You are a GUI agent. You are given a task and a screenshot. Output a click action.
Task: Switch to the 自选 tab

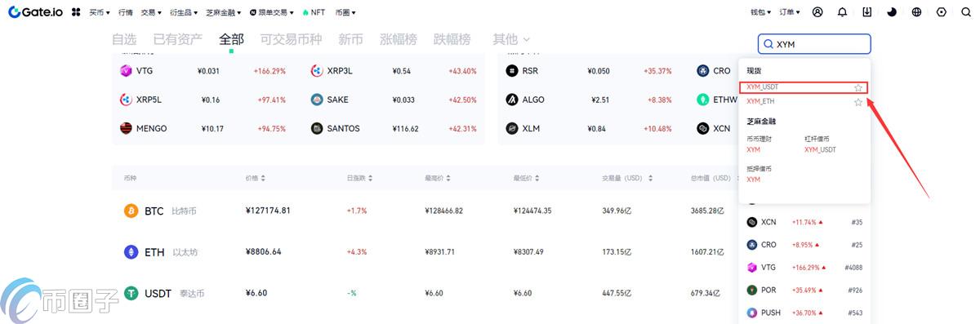point(124,39)
